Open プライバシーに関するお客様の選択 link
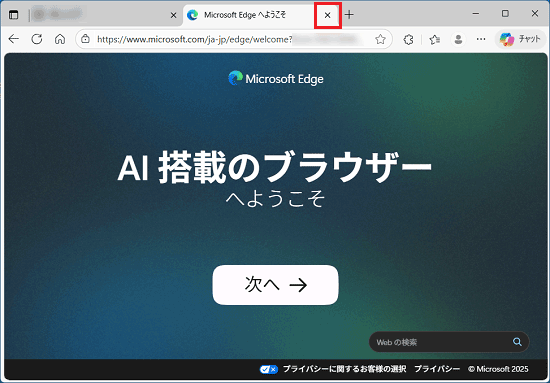The height and width of the screenshot is (383, 550). coord(344,369)
